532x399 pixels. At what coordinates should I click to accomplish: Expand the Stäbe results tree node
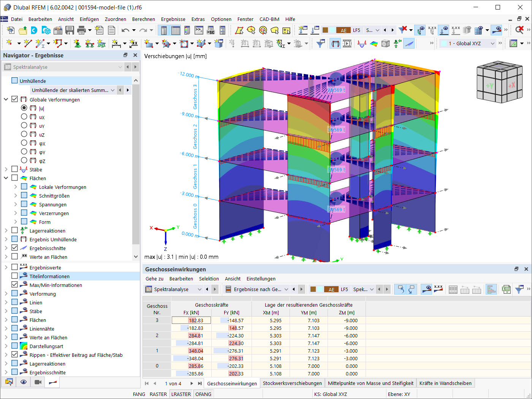tap(6, 169)
